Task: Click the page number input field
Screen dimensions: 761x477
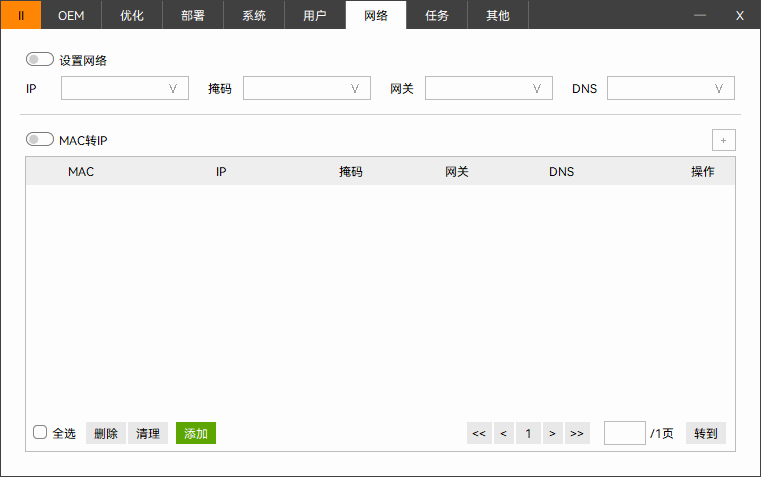Action: (625, 433)
